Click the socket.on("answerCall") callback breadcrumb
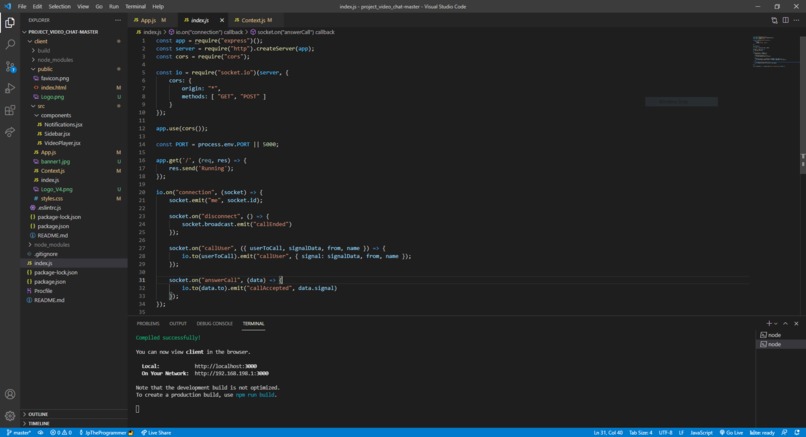806x437 pixels. tap(292, 32)
